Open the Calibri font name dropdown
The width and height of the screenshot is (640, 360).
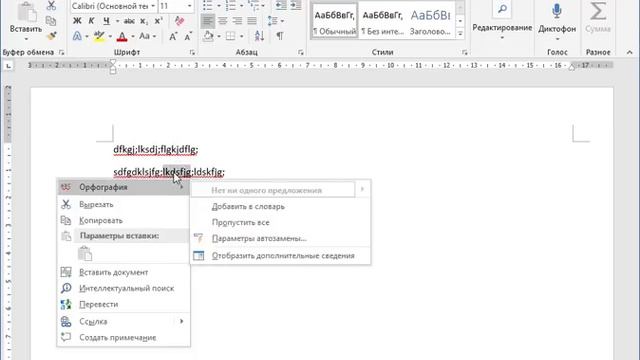pyautogui.click(x=153, y=6)
